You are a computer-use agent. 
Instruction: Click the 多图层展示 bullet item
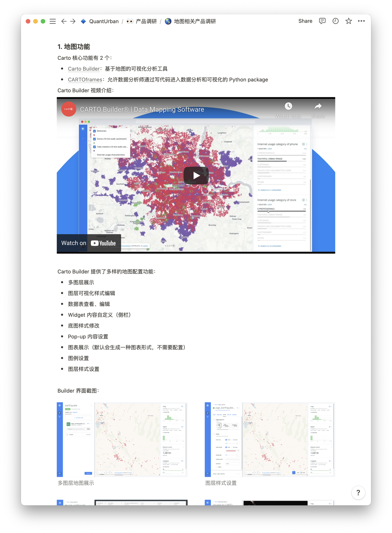[81, 282]
